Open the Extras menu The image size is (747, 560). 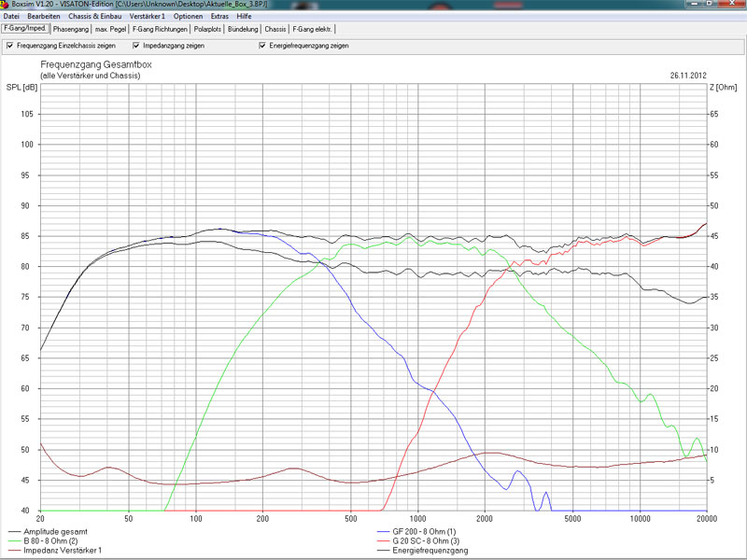[x=219, y=17]
